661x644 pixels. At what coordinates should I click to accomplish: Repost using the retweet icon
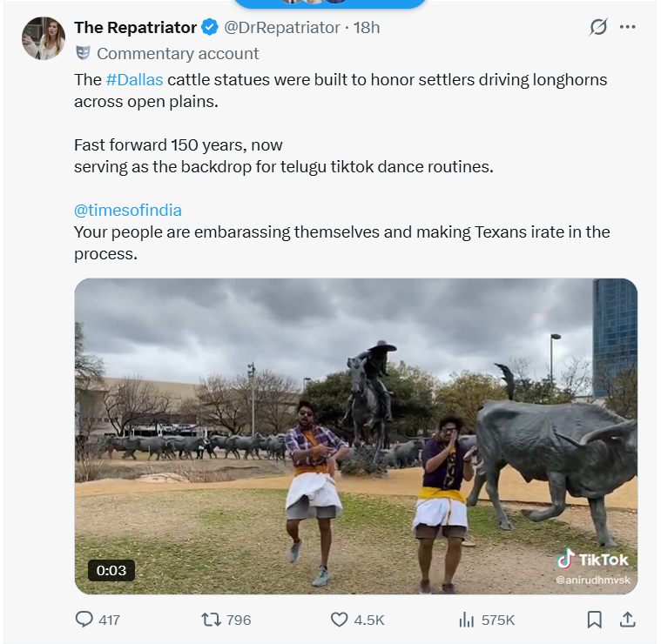click(x=211, y=620)
